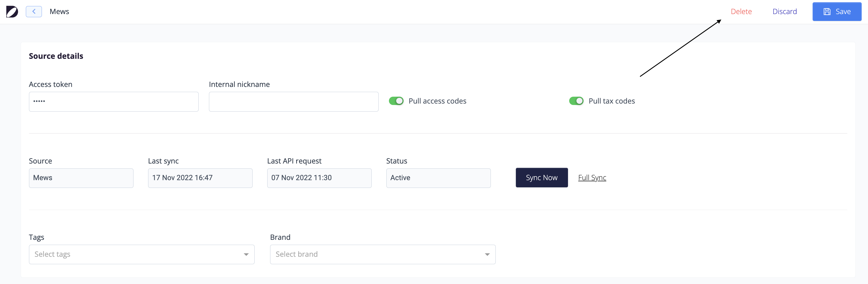This screenshot has height=284, width=868.
Task: Click the Pull access codes label
Action: click(x=437, y=101)
